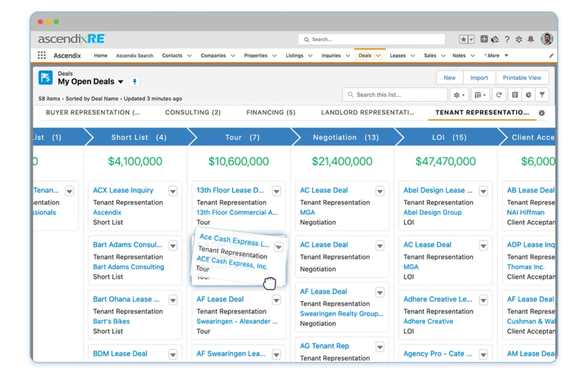
Task: Expand the My Open Deals list view dropdown
Action: [x=121, y=82]
